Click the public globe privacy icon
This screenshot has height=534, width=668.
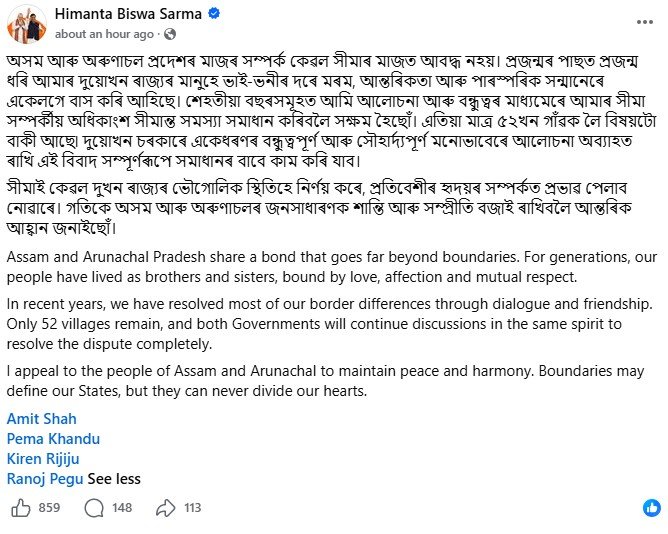click(x=170, y=34)
